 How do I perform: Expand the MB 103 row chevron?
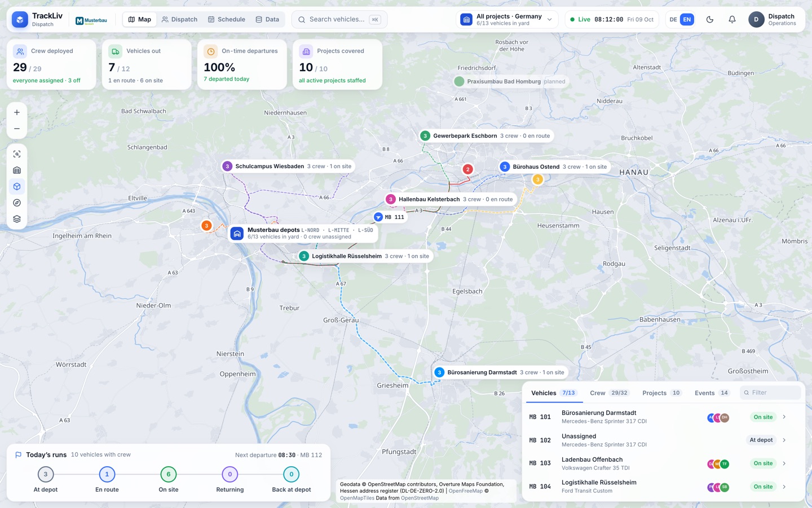point(784,463)
